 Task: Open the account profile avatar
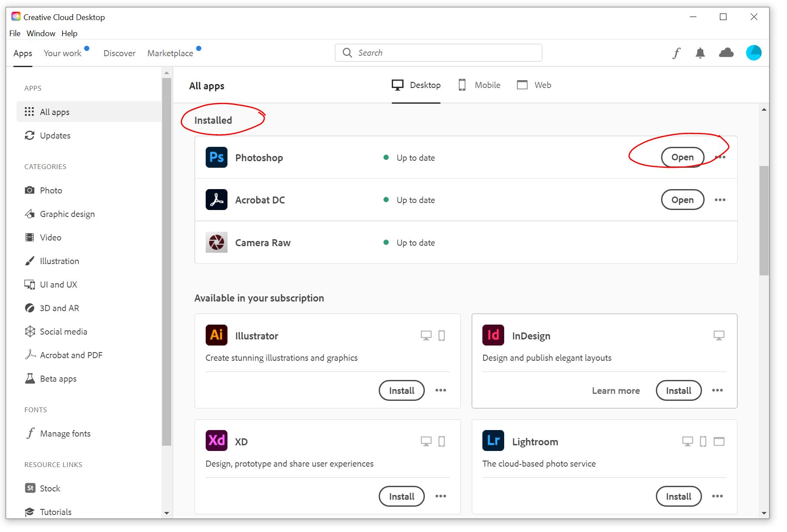pyautogui.click(x=753, y=53)
